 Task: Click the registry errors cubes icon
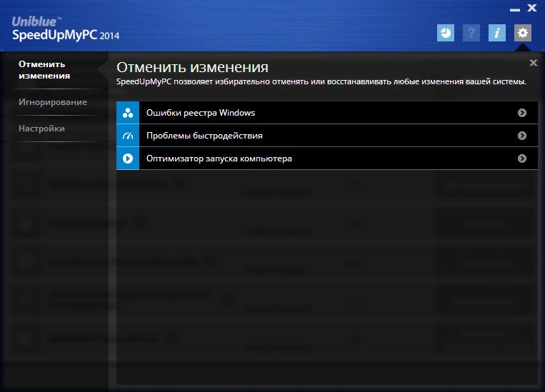tap(128, 113)
